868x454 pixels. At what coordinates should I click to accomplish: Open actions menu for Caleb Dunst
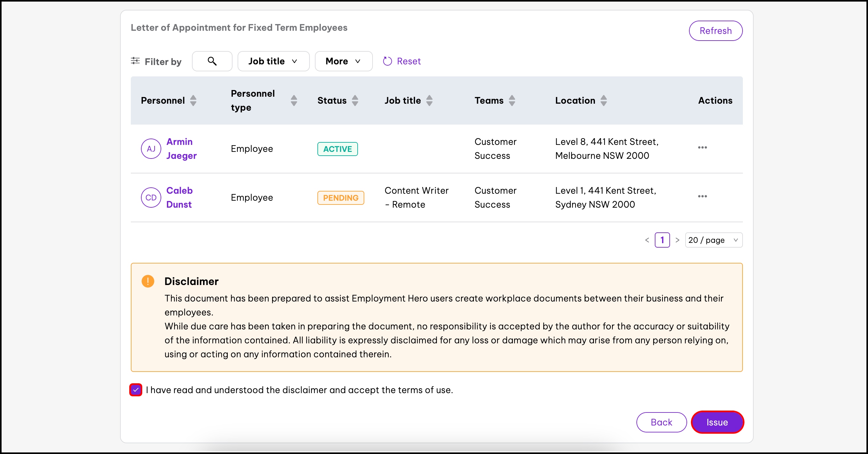[702, 196]
